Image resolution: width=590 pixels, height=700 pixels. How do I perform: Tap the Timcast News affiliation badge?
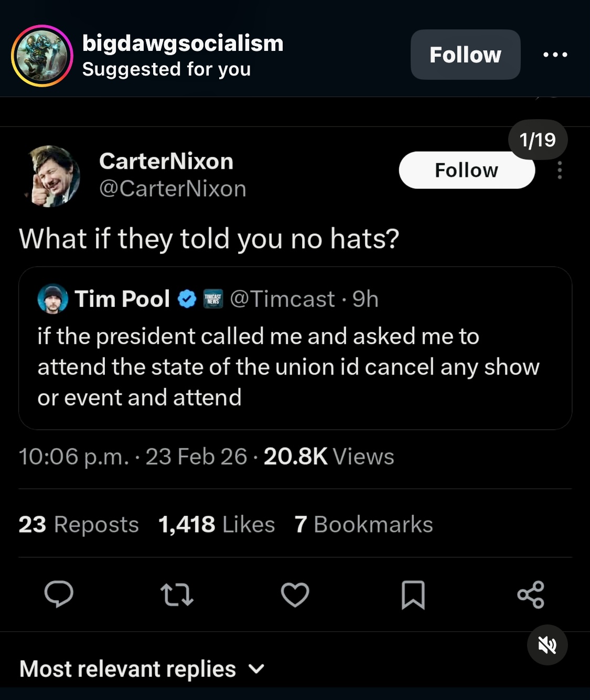point(213,299)
